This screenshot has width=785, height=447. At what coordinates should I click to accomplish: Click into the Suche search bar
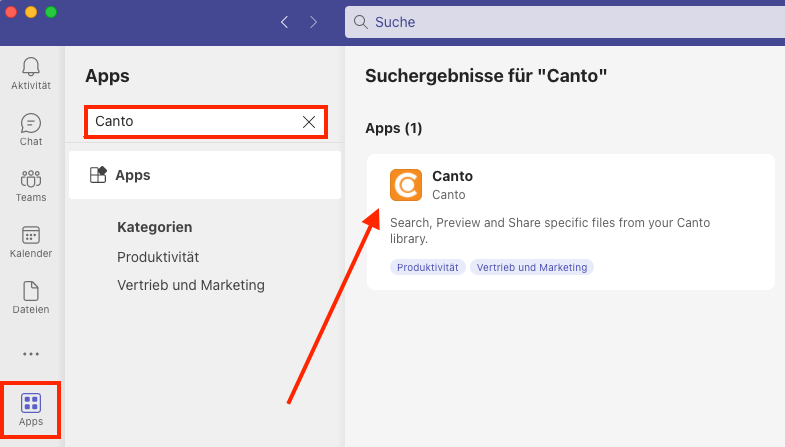click(565, 22)
